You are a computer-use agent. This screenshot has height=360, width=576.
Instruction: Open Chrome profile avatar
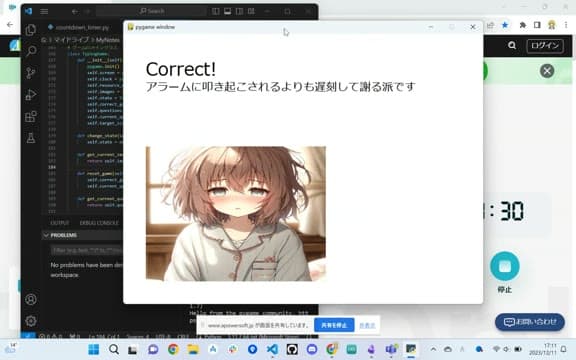(551, 25)
